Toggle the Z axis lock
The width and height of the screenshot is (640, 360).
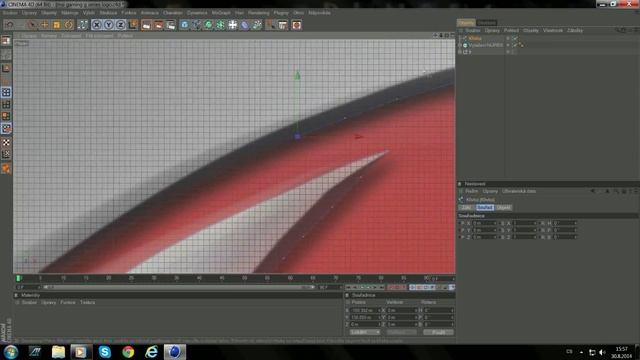pyautogui.click(x=120, y=25)
